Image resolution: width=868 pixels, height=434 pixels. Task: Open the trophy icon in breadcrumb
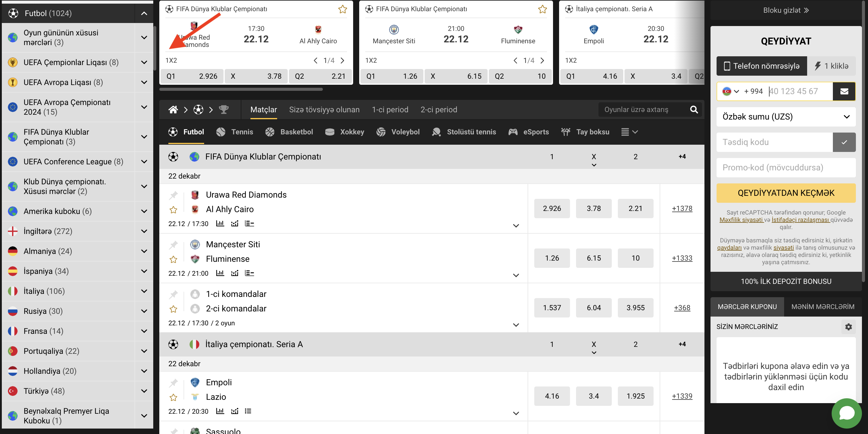click(224, 110)
